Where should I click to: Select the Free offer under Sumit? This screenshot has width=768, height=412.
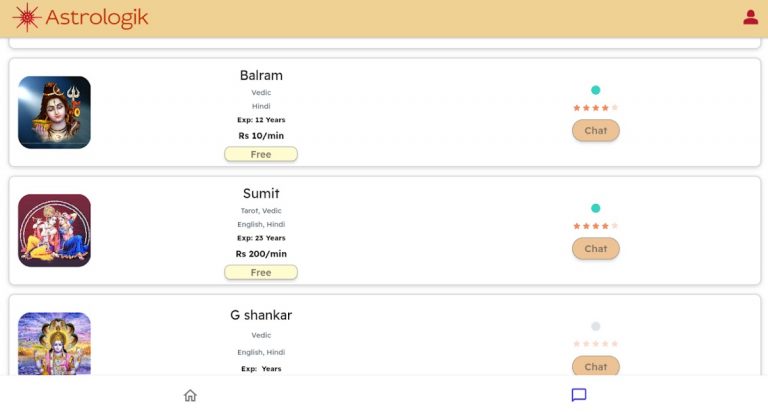click(x=261, y=272)
